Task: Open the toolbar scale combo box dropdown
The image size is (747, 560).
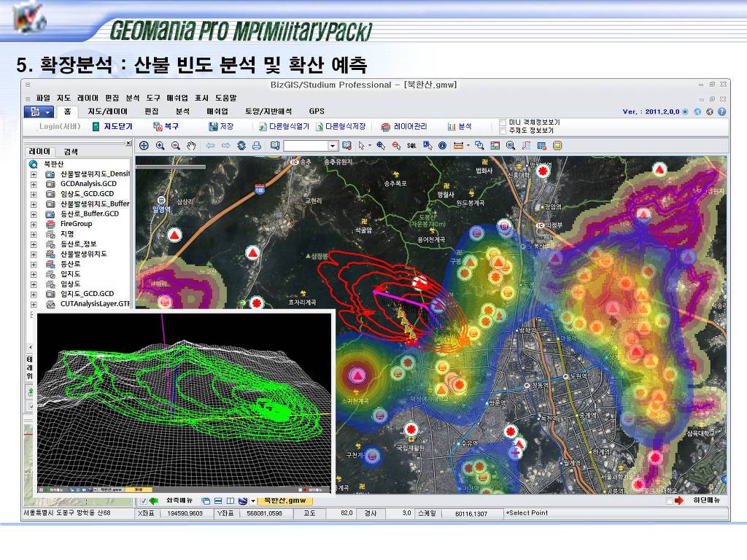Action: coord(333,146)
